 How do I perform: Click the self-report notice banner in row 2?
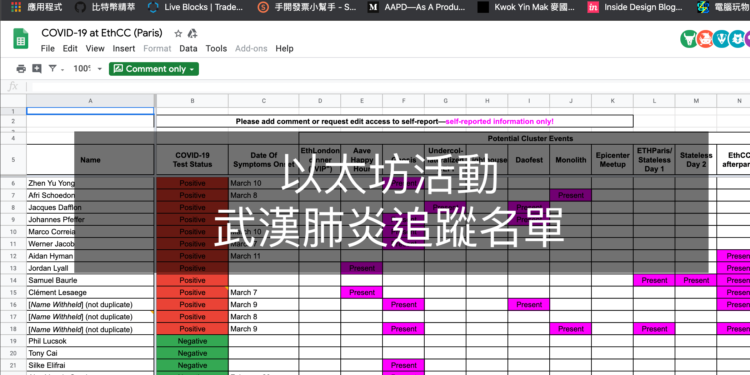coord(395,121)
